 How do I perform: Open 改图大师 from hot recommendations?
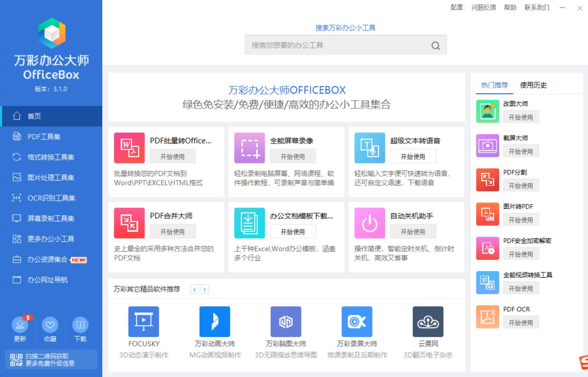(x=487, y=110)
